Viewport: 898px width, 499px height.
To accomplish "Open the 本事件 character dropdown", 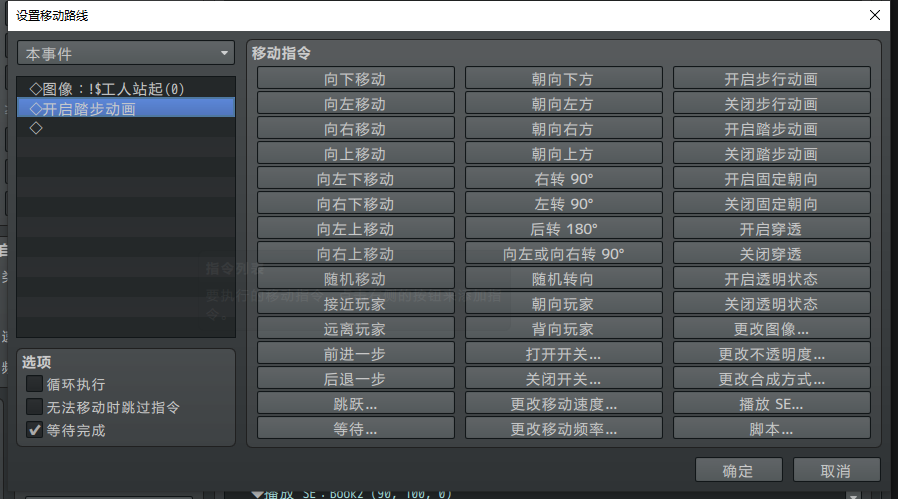I will (126, 53).
